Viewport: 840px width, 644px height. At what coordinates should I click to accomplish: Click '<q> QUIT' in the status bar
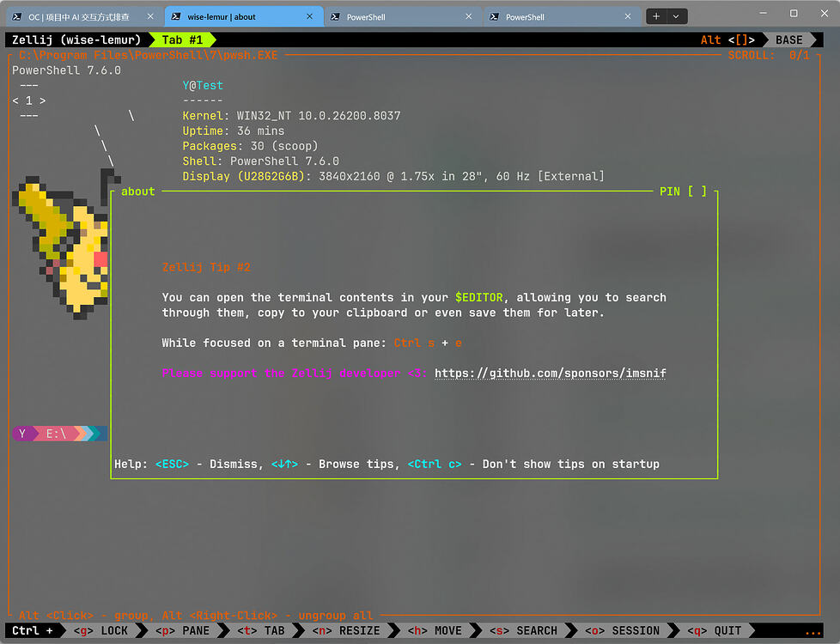[714, 630]
